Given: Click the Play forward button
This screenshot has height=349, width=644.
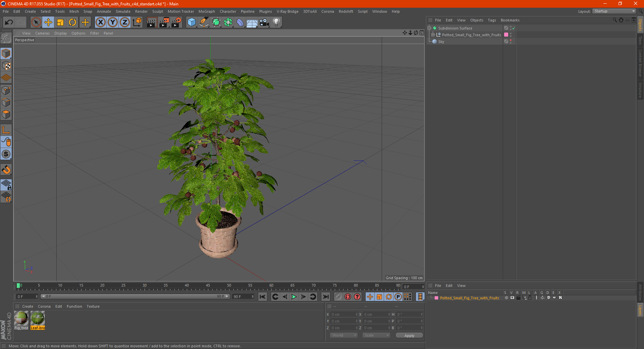Looking at the screenshot, I should 294,297.
